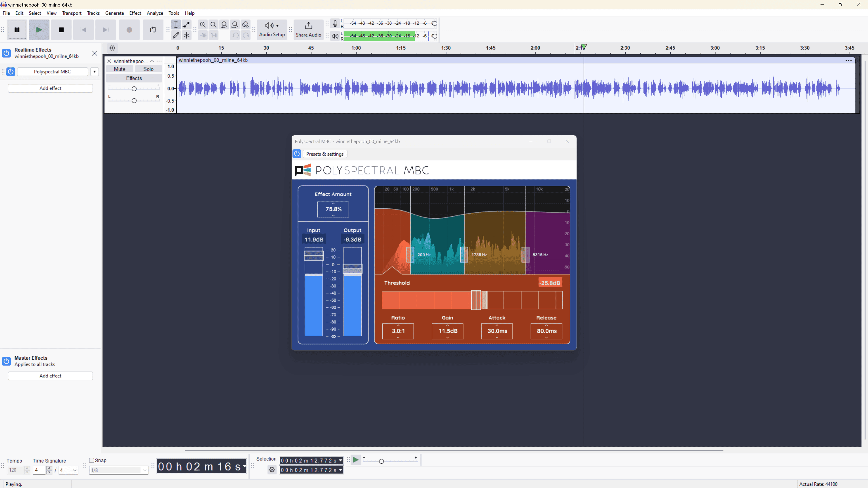Select the Draw pencil tool
Image resolution: width=868 pixels, height=488 pixels.
coord(176,35)
